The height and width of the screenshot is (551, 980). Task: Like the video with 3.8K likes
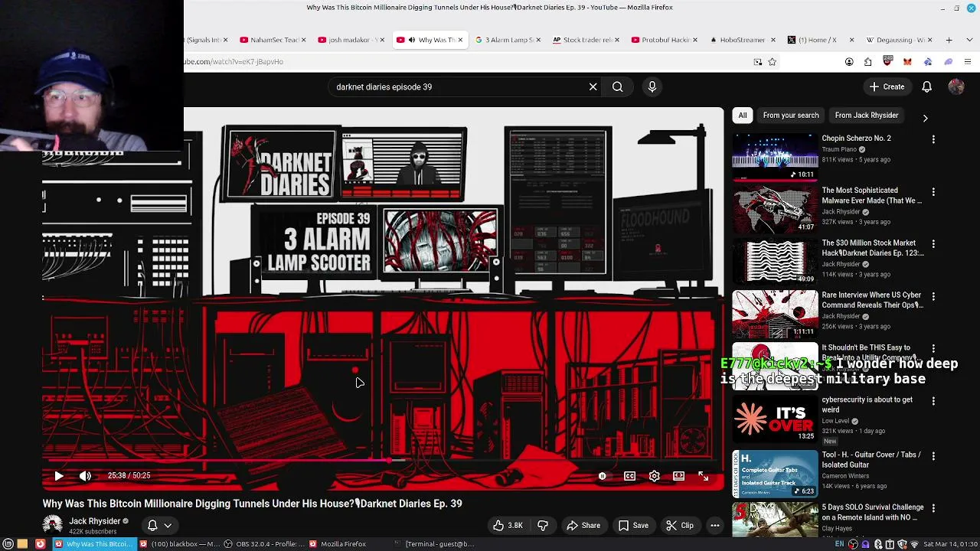[507, 526]
